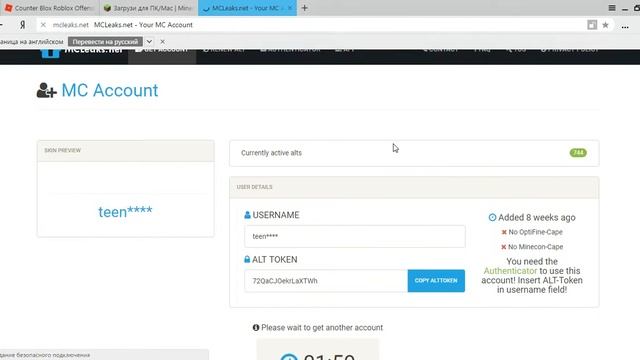Screen dimensions: 640x360
Task: Click the user icon next to USERNAME
Action: [x=247, y=215]
